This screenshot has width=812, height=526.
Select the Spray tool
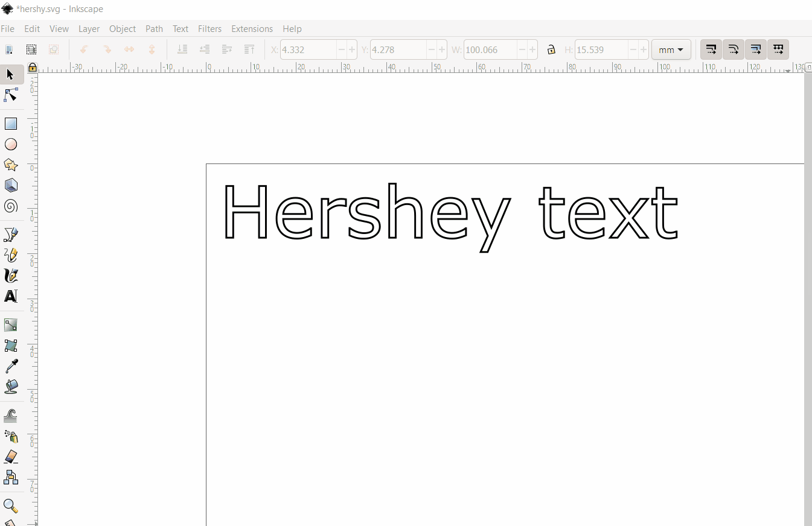[x=11, y=436]
